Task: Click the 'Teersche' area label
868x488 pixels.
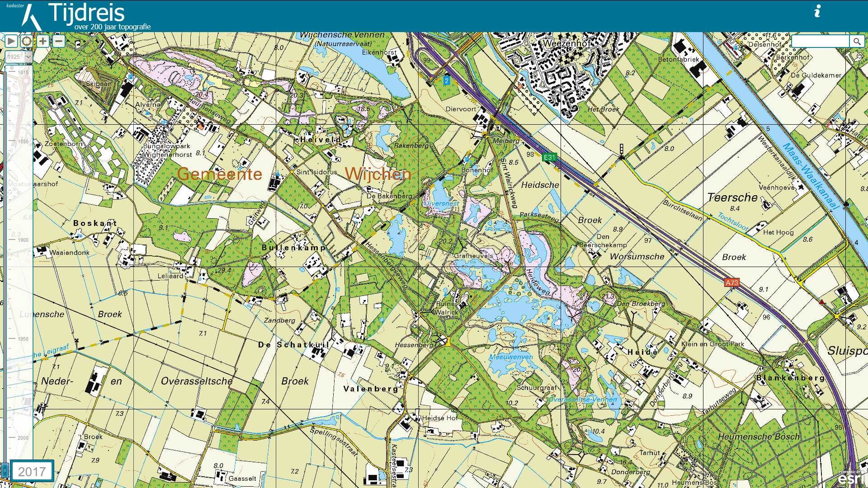Action: (732, 197)
